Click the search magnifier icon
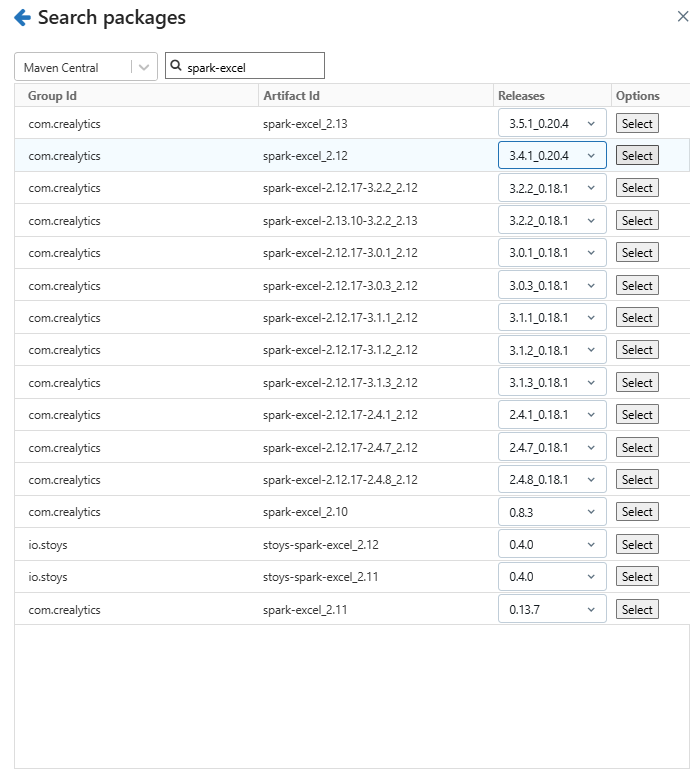Viewport: 700px width, 778px height. coord(176,65)
